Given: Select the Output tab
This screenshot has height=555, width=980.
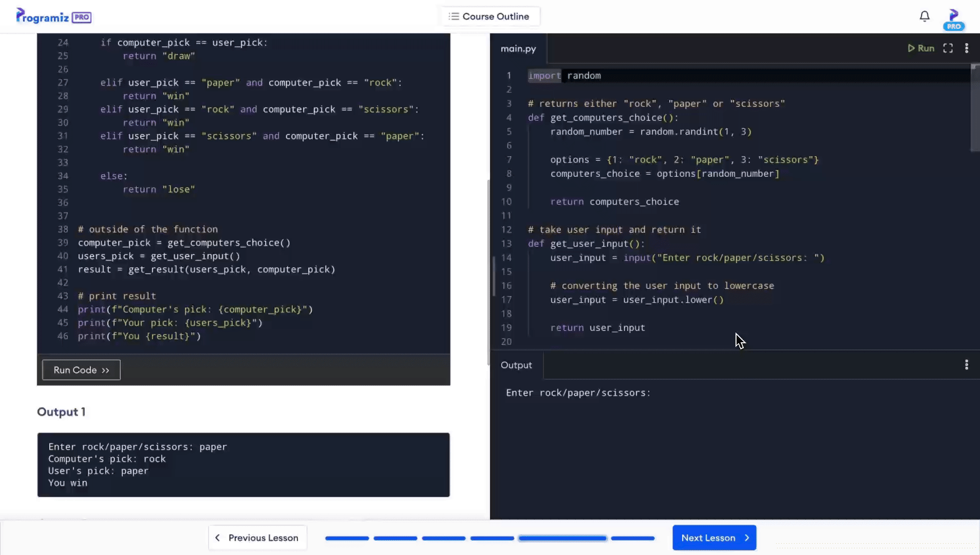Looking at the screenshot, I should (x=516, y=365).
